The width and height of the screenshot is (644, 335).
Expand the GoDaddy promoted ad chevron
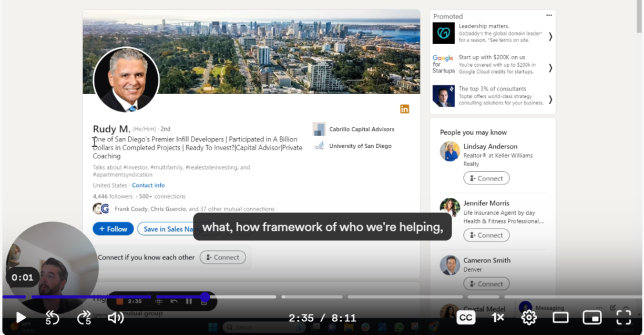coord(550,37)
